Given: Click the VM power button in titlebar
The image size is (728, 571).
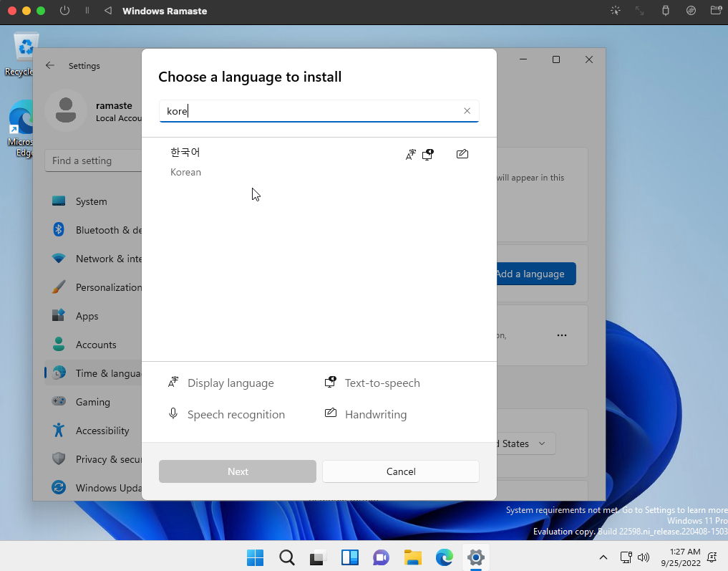Looking at the screenshot, I should coord(64,11).
